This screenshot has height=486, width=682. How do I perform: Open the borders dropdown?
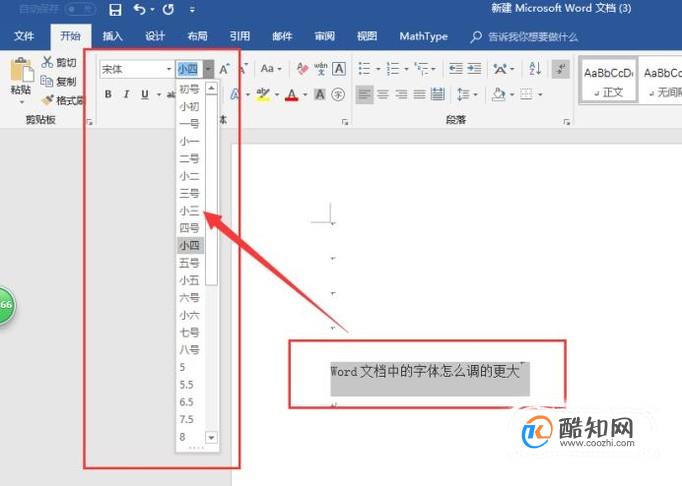[540, 94]
